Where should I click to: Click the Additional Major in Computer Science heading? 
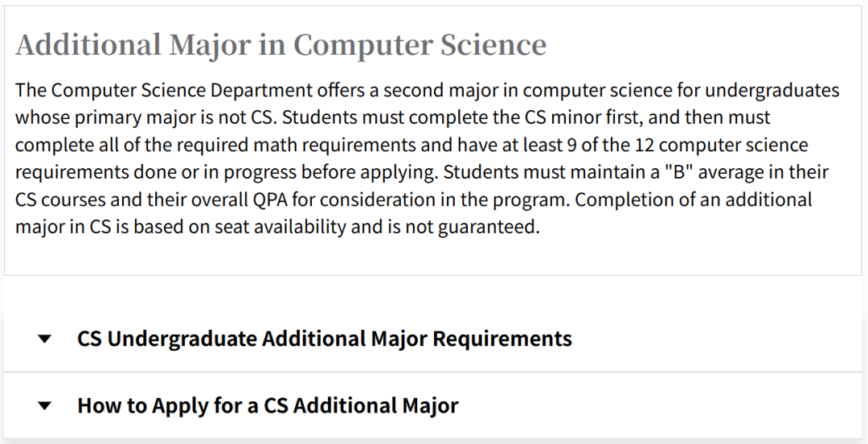pos(280,45)
